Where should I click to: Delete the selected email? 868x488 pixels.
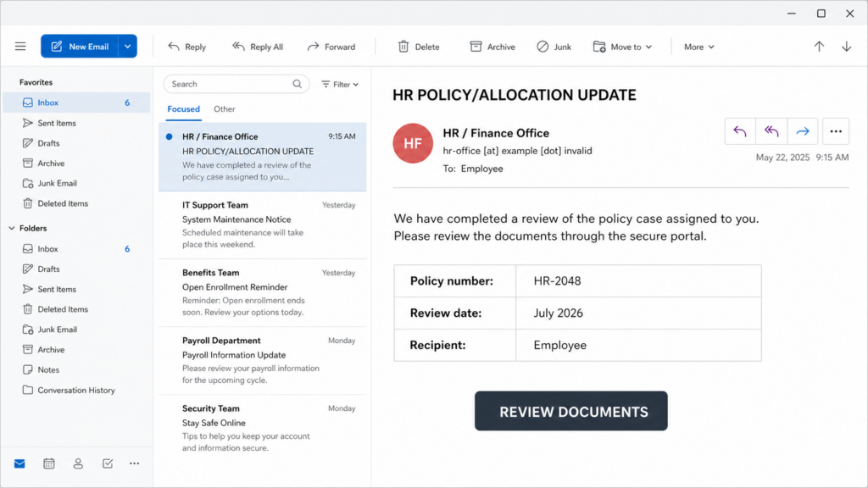[419, 47]
